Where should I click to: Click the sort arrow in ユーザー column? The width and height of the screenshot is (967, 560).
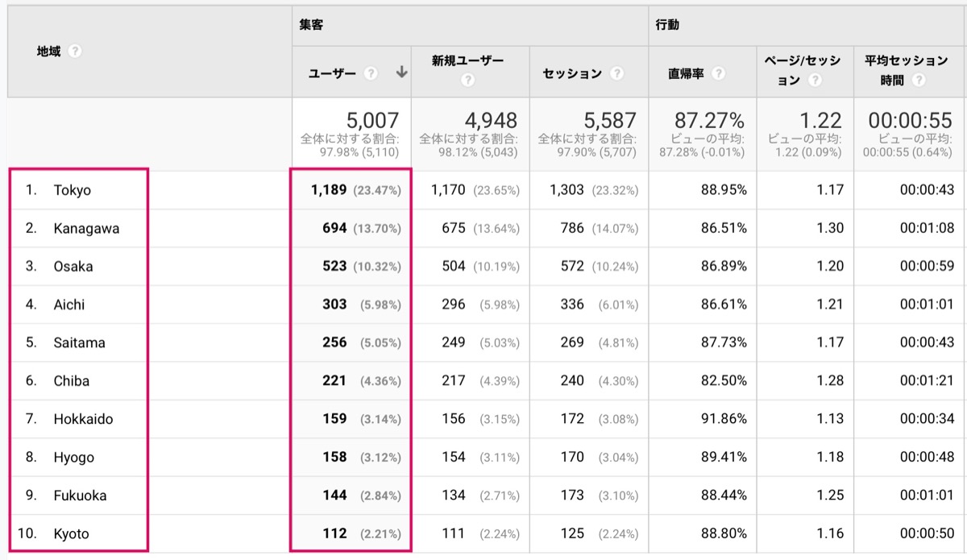tap(401, 73)
